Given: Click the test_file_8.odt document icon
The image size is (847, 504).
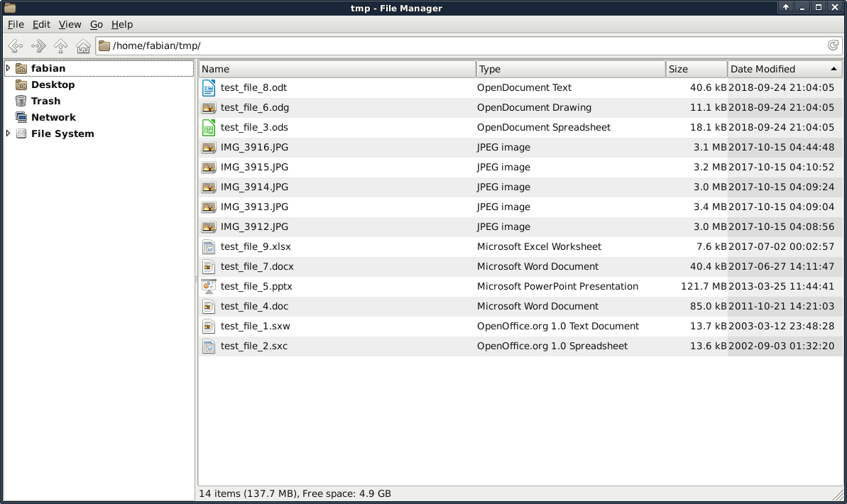Looking at the screenshot, I should pos(208,88).
